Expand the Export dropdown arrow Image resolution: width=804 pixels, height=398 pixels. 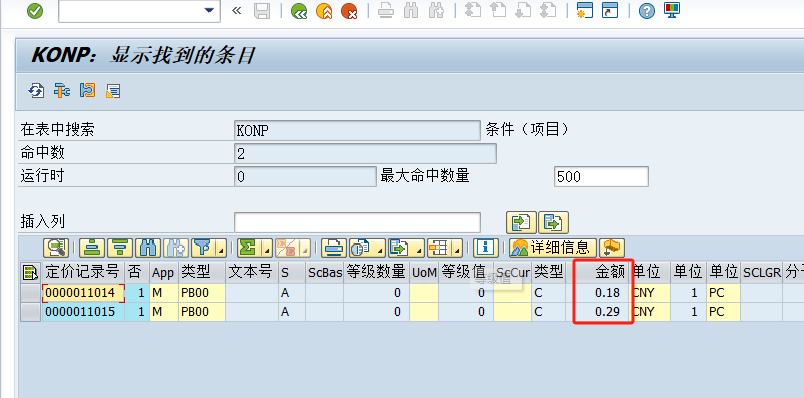coord(419,249)
